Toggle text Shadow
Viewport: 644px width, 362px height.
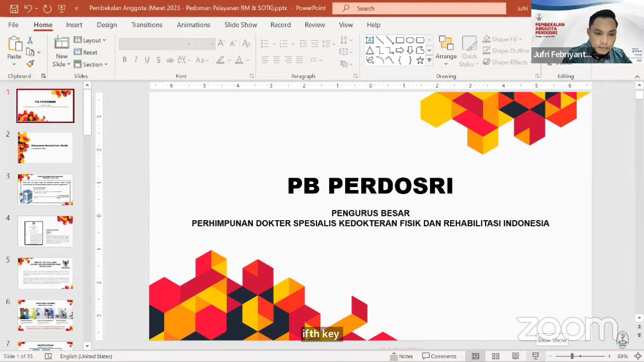[x=158, y=60]
